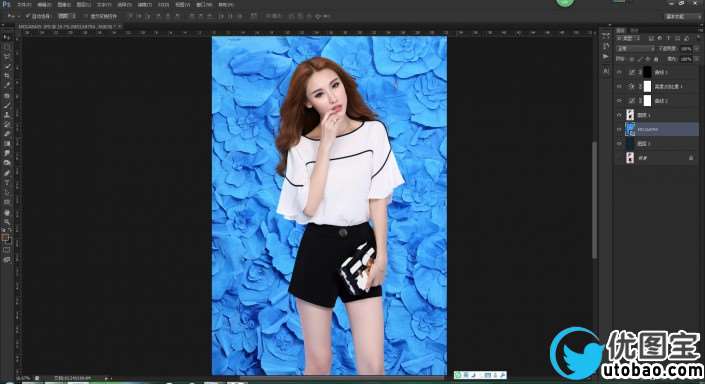This screenshot has width=705, height=384.
Task: Select the Zoom magnifier tool
Action: coord(7,222)
